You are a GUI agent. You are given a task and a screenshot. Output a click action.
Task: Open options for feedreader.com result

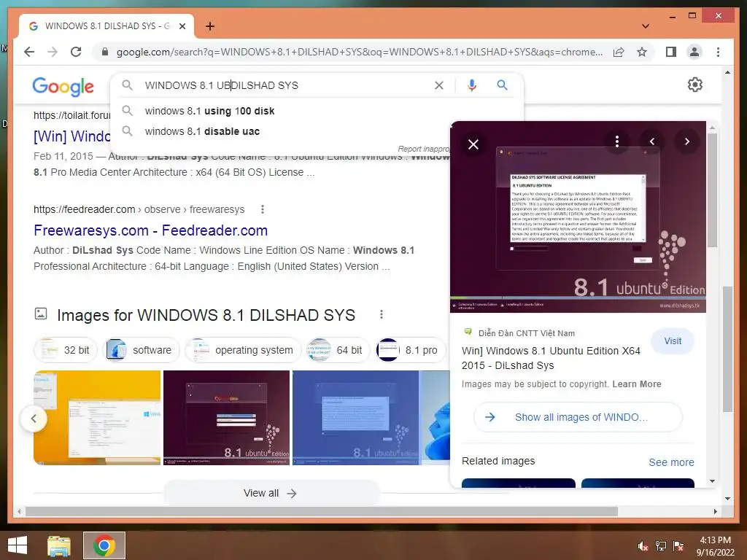pos(263,209)
